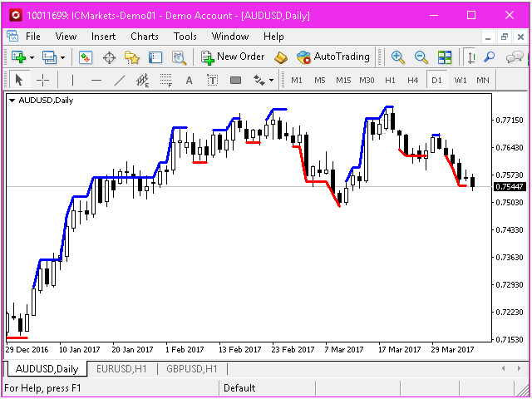Switch to the W1 timeframe
The height and width of the screenshot is (399, 532).
coord(460,81)
